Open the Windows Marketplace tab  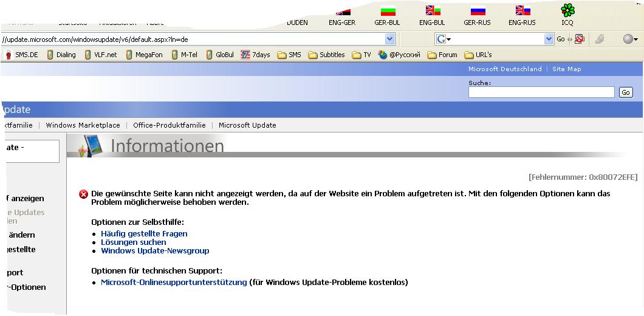[83, 125]
